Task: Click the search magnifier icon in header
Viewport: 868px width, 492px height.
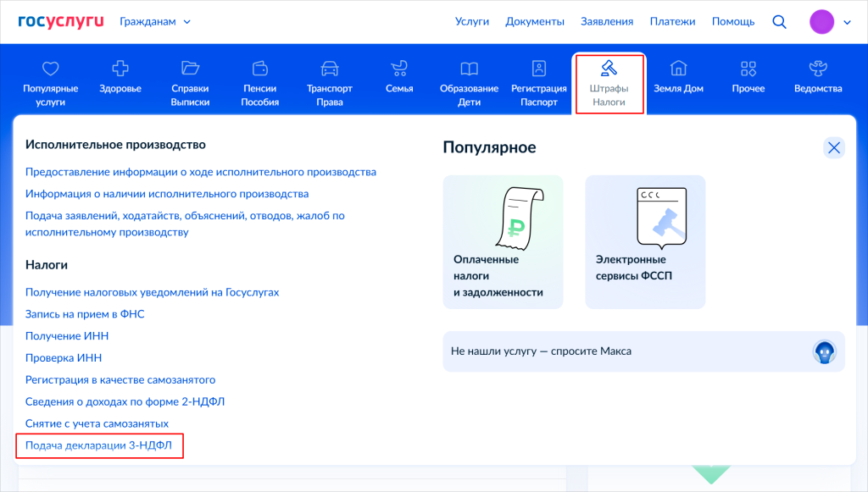Action: pyautogui.click(x=779, y=22)
